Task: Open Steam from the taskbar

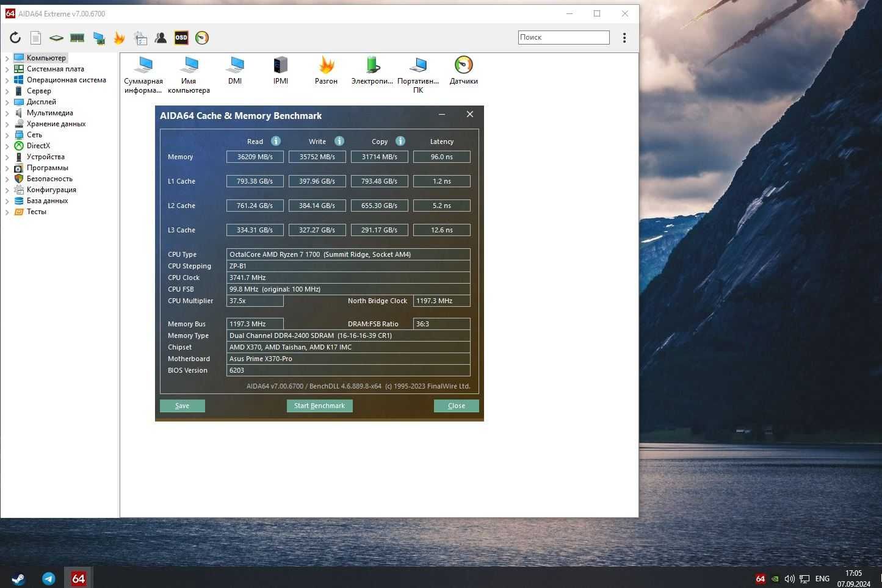Action: [x=18, y=578]
